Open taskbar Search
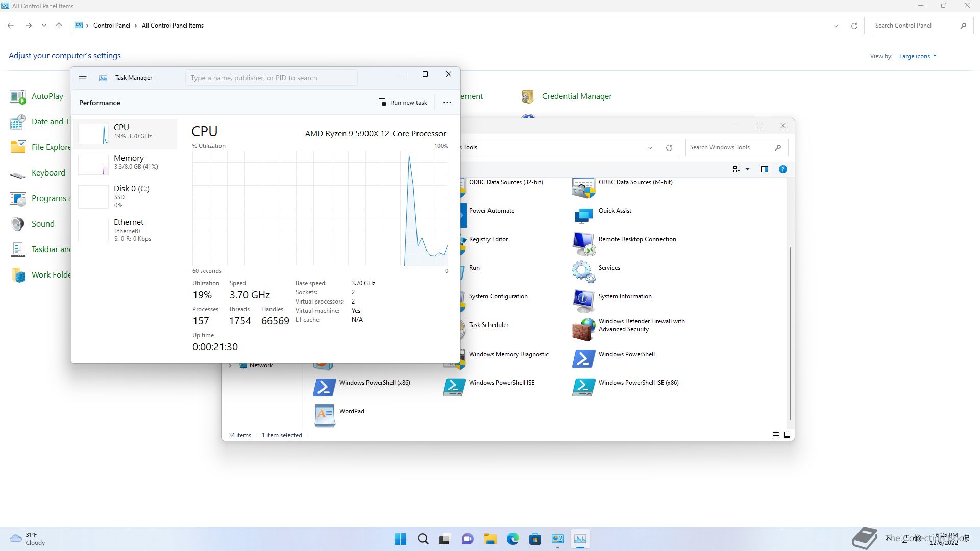Screen dimensions: 980x551 tap(423, 539)
